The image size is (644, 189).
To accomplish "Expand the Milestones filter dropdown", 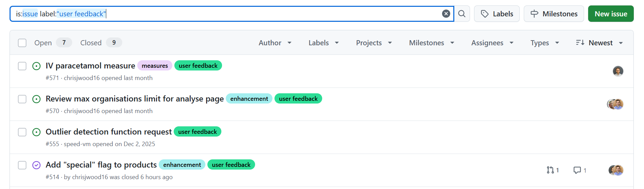I will tap(431, 43).
